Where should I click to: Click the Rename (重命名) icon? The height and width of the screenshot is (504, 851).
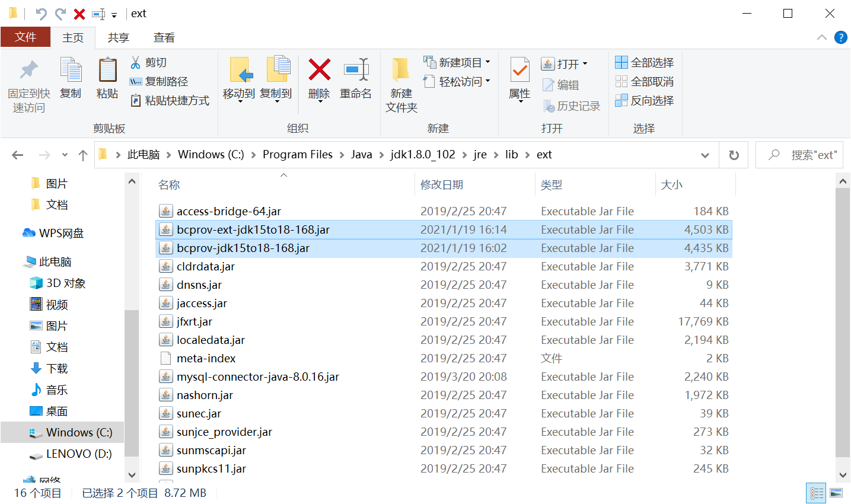pos(356,70)
